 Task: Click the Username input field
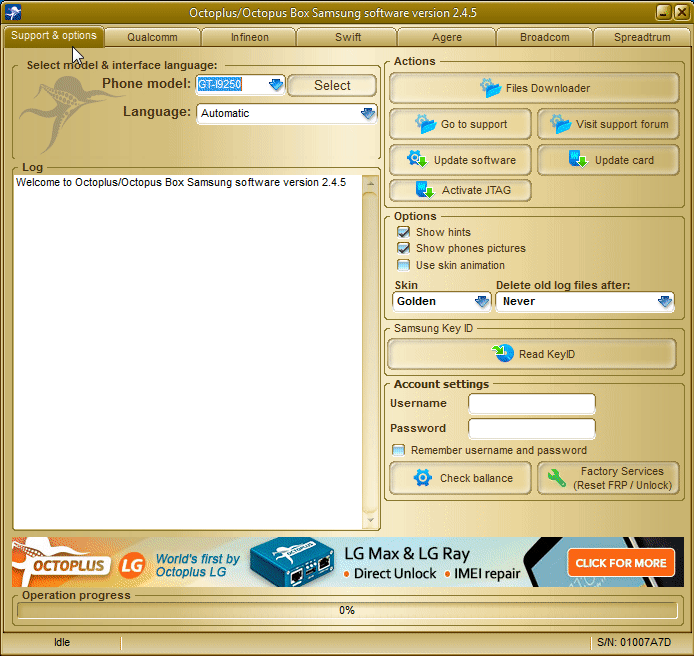pyautogui.click(x=532, y=404)
